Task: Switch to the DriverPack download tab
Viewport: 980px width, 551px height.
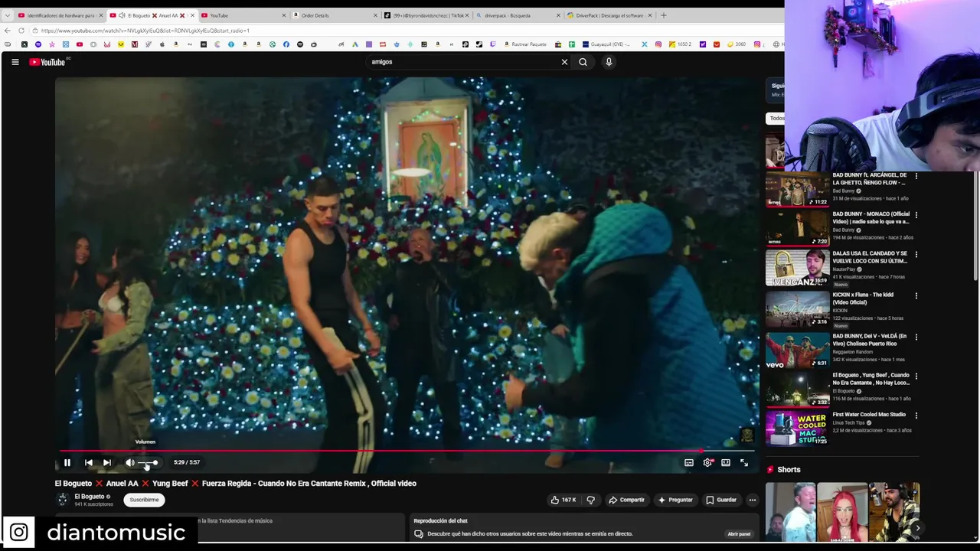Action: [610, 15]
